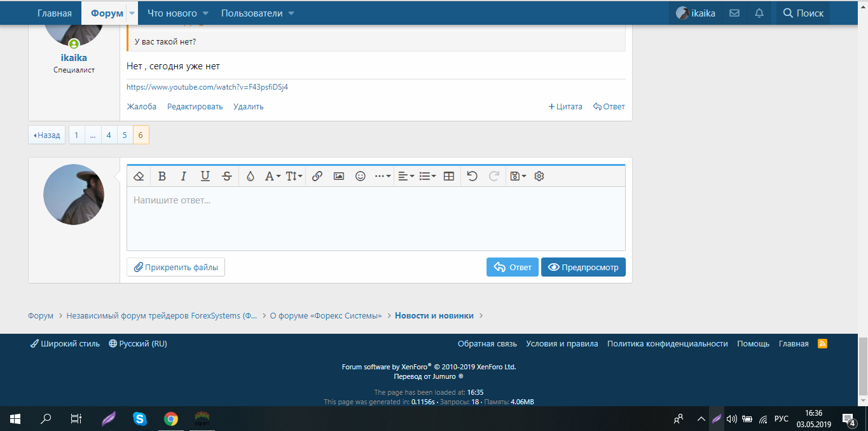The height and width of the screenshot is (431, 868).
Task: Open the bell alerts icon in header
Action: click(759, 13)
